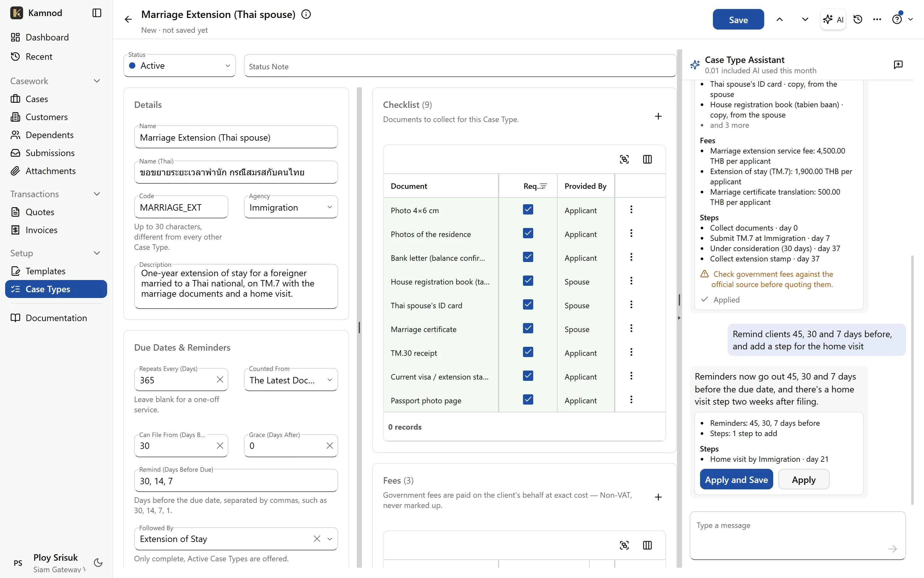Open the history clock icon
The width and height of the screenshot is (924, 578).
coord(858,20)
